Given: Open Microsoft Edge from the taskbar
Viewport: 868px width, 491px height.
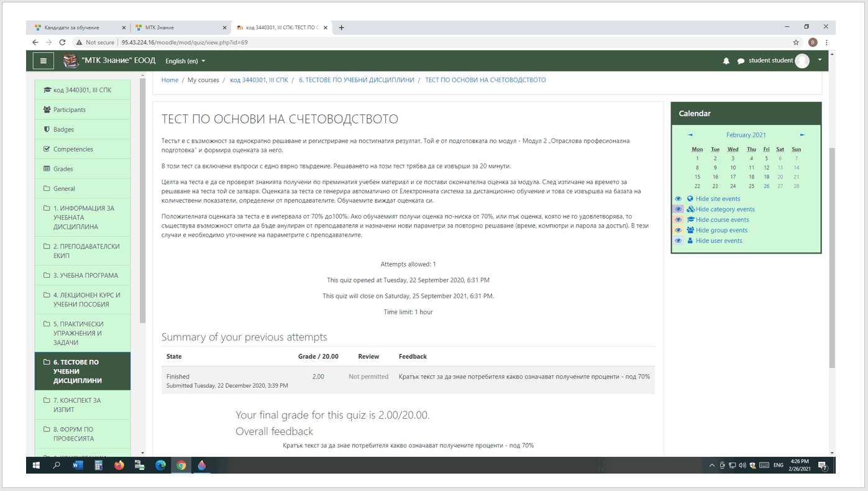Looking at the screenshot, I should (x=160, y=465).
